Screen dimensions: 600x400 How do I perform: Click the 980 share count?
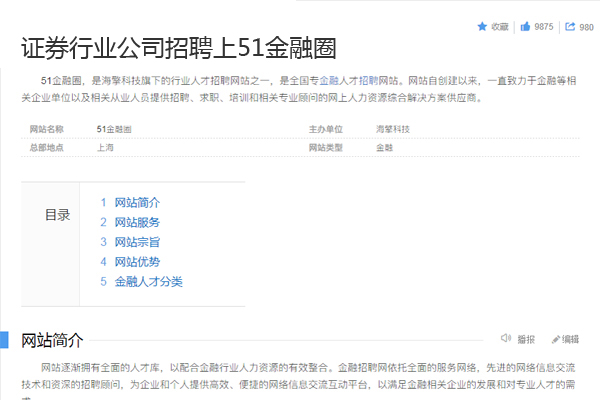(x=586, y=27)
